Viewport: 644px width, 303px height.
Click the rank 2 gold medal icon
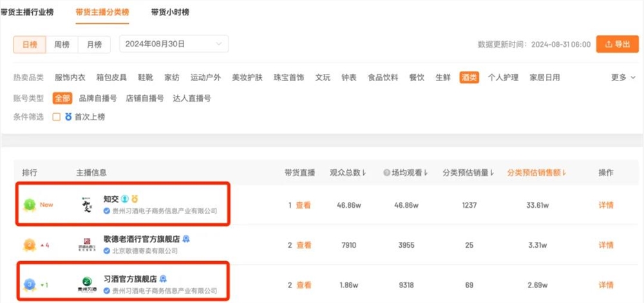click(29, 245)
